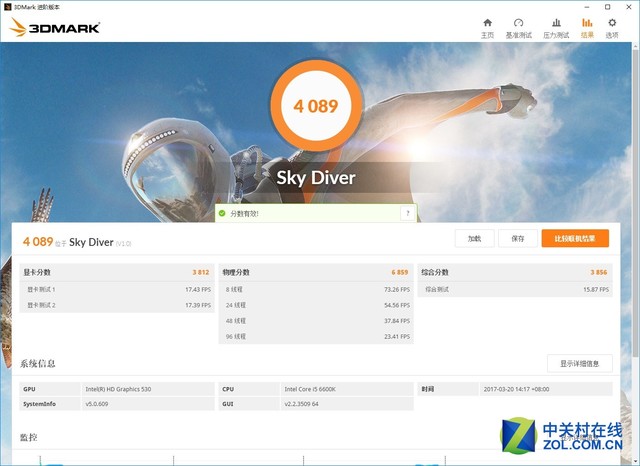640x466 pixels.
Task: Click the SystemInfo value v5.0.609
Action: [x=97, y=404]
